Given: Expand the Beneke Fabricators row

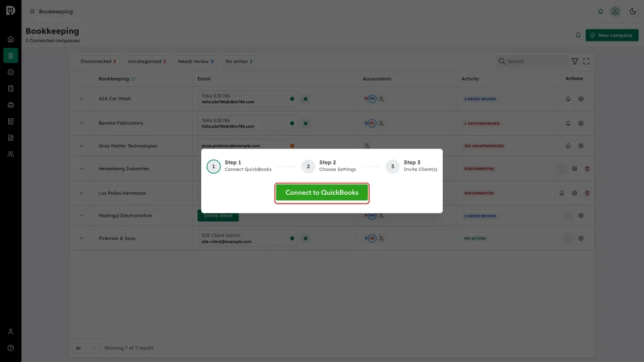Looking at the screenshot, I should tap(81, 123).
